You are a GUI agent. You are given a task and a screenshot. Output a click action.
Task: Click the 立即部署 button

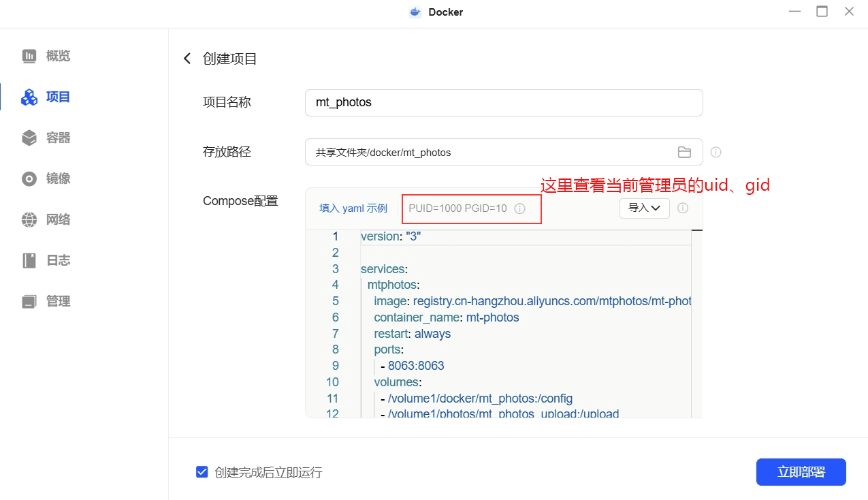coord(801,472)
